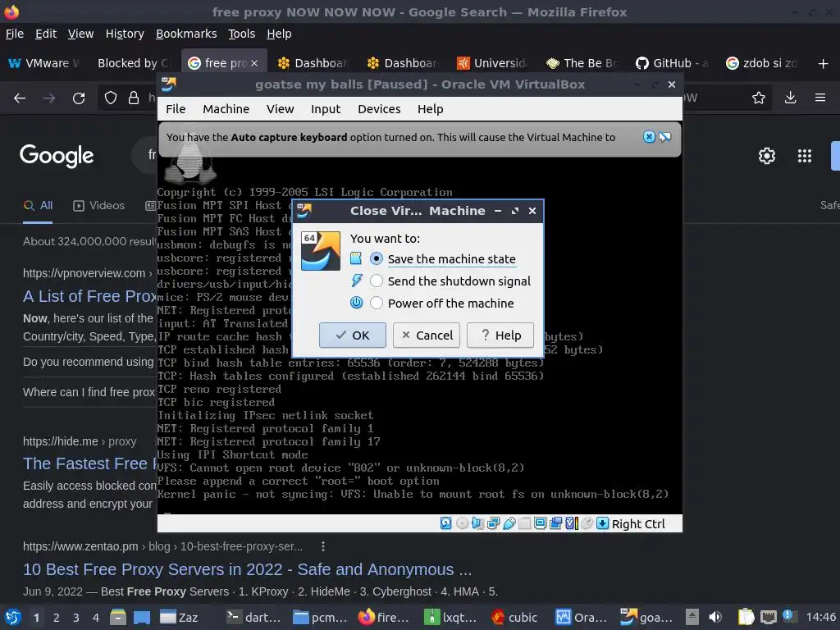Dismiss the Auto capture keyboard notification
Viewport: 840px width, 630px height.
point(649,137)
